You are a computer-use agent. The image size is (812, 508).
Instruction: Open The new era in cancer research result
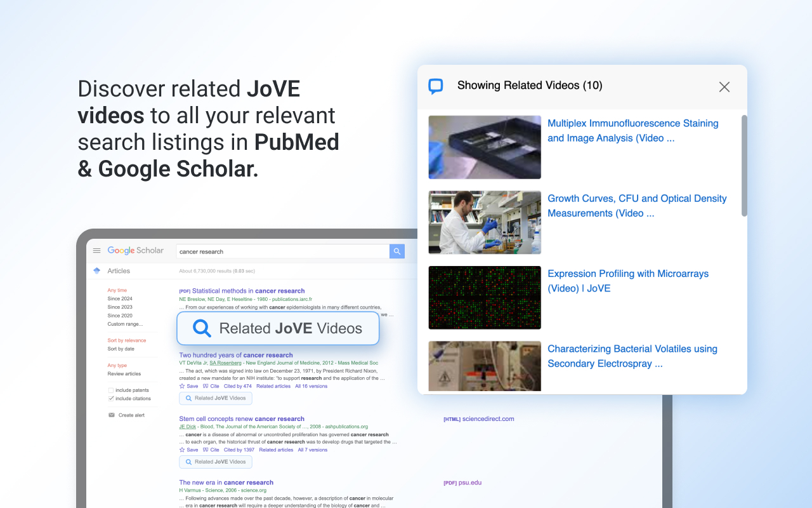(x=226, y=483)
